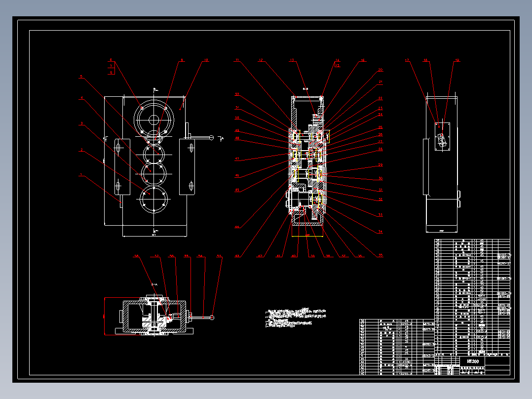Image resolution: width=532 pixels, height=399 pixels.
Task: Select part balloon number 34
Action: tap(380, 232)
